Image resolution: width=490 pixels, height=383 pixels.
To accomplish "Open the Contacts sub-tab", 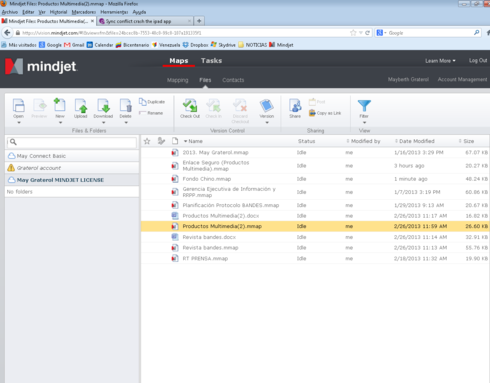I will [x=233, y=80].
